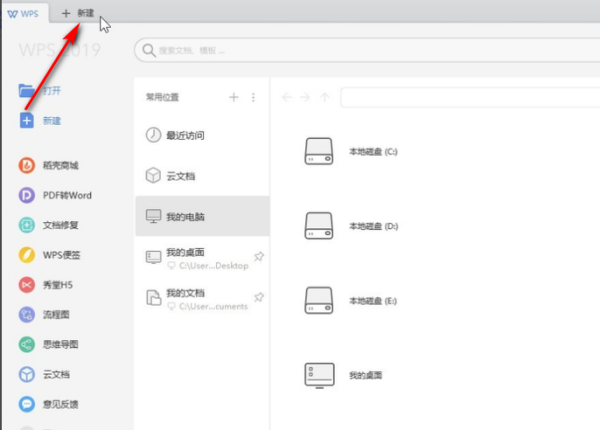Click the C:\User...cuments path text
The image size is (600, 430).
point(213,306)
